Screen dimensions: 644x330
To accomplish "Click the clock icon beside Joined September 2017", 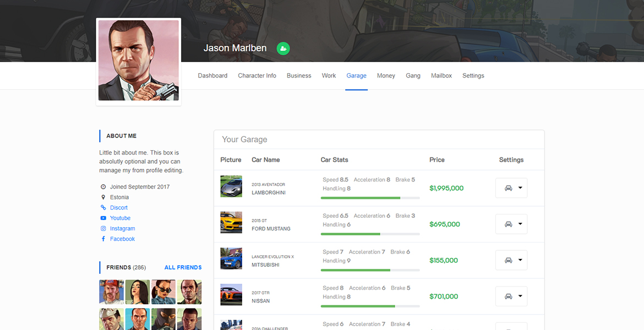I will pyautogui.click(x=103, y=187).
